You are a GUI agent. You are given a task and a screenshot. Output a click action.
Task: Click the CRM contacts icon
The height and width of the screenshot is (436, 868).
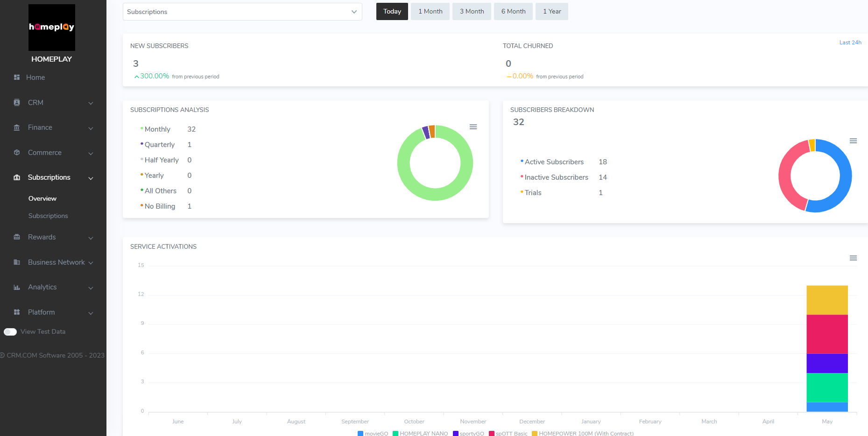coord(17,103)
